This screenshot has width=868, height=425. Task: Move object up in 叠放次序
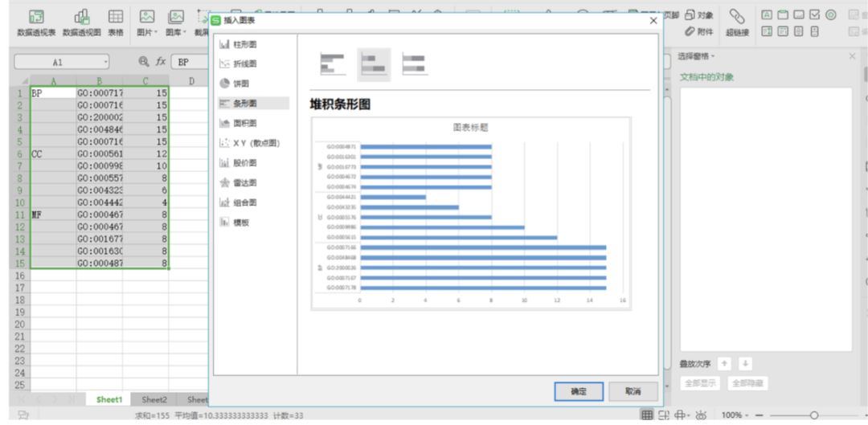pyautogui.click(x=725, y=364)
